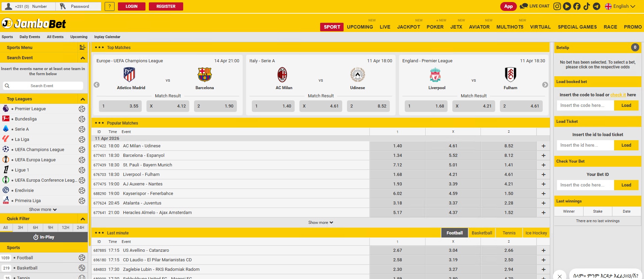Click football icon beside La Liga
The image size is (644, 279).
[x=82, y=139]
